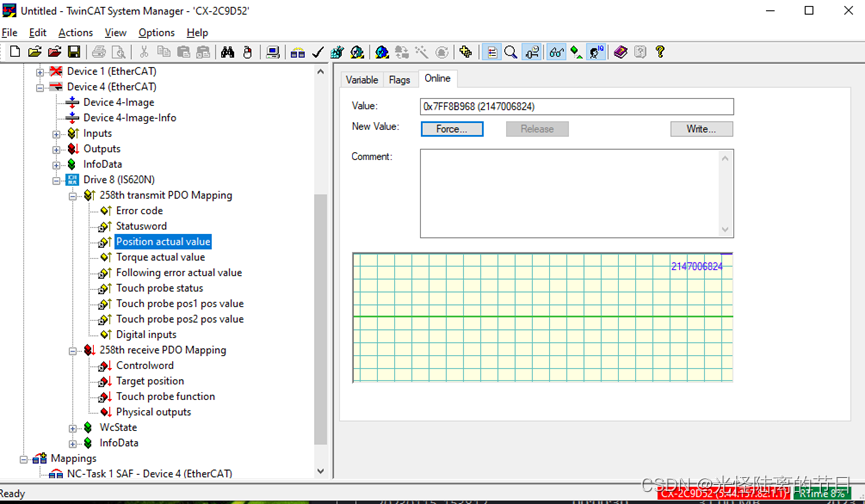Select Touch probe function item
The width and height of the screenshot is (865, 504).
pyautogui.click(x=165, y=396)
